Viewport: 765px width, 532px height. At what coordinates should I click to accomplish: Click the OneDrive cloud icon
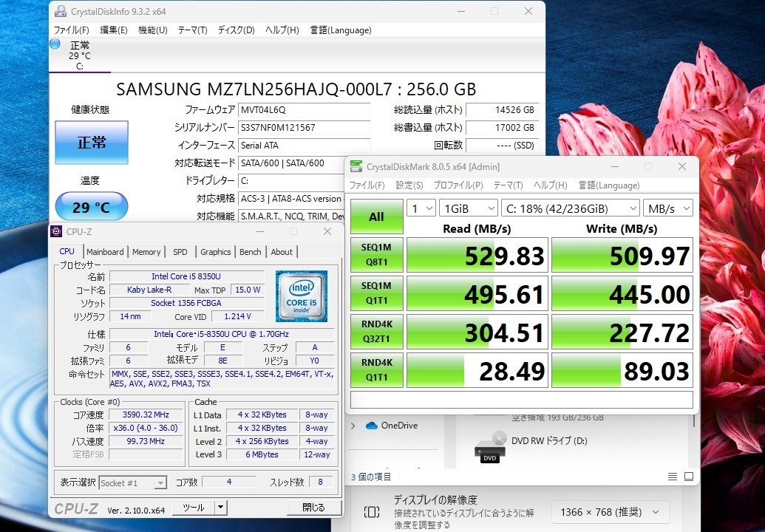click(372, 426)
